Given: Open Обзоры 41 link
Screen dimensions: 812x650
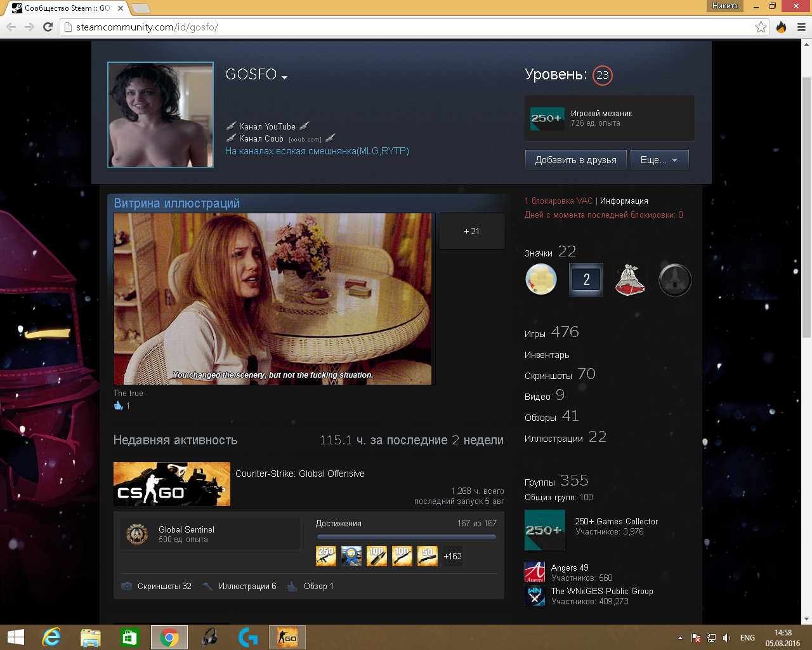Looking at the screenshot, I should click(551, 416).
